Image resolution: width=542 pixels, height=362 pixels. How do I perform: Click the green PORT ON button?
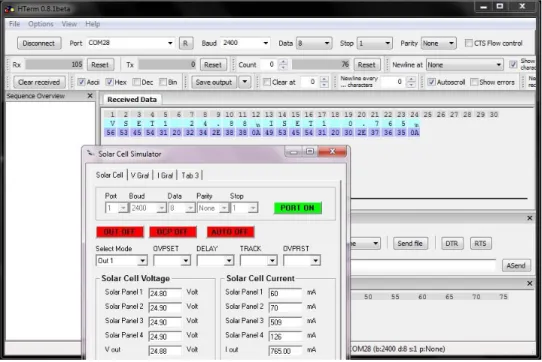click(x=297, y=208)
